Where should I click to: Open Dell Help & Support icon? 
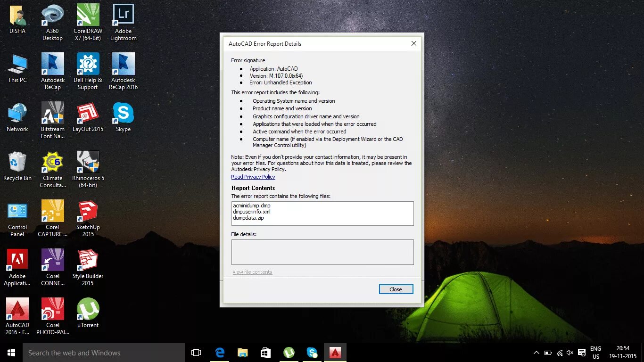click(x=88, y=71)
